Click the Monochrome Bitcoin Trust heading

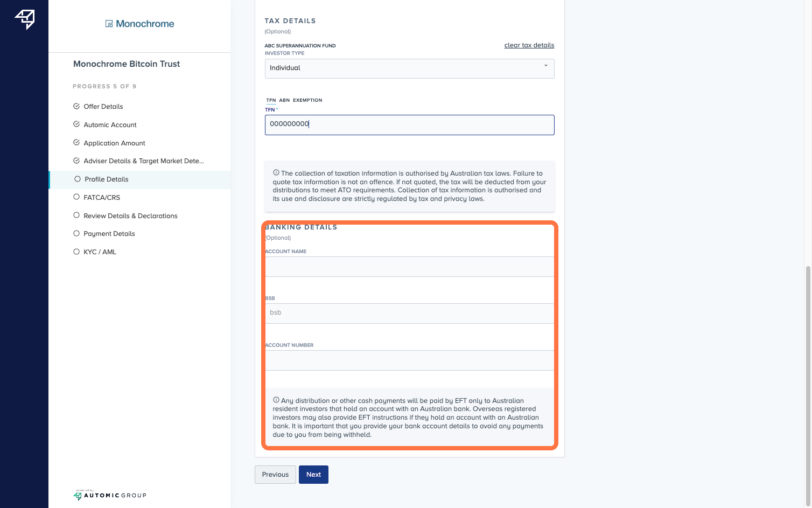(x=127, y=64)
